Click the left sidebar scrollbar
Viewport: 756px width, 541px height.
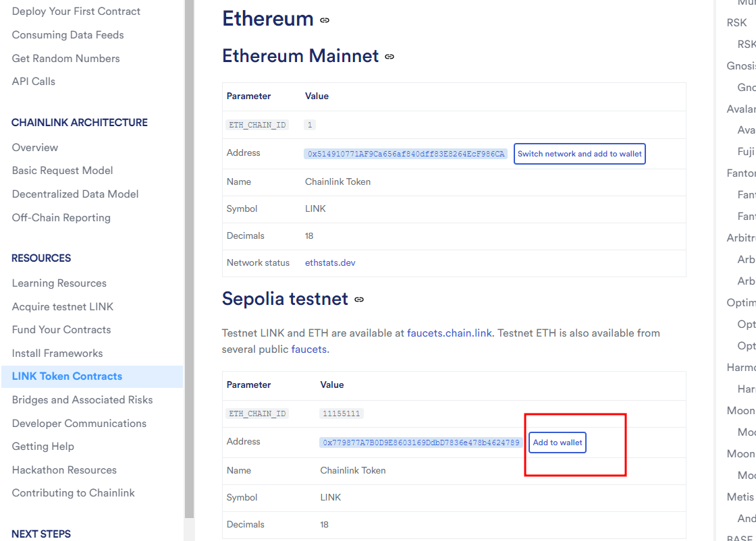tap(189, 270)
